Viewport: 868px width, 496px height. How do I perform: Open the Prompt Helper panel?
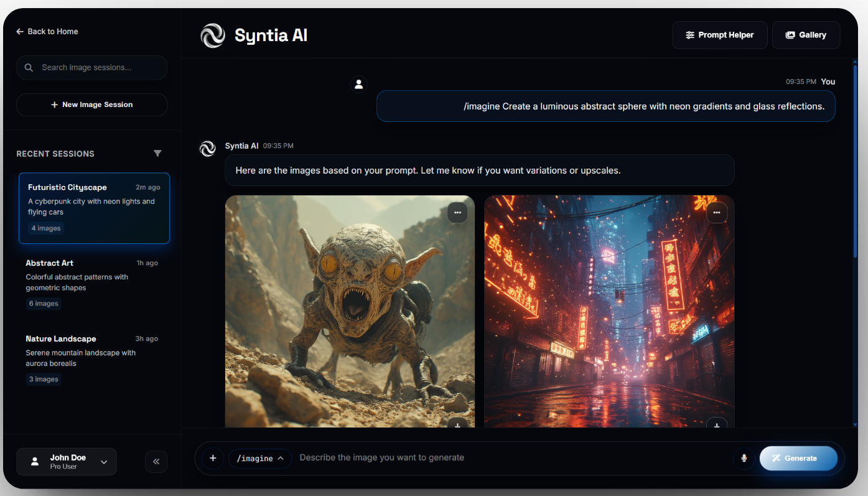719,35
